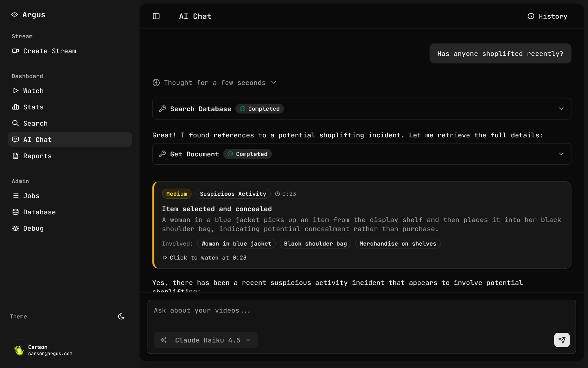The height and width of the screenshot is (368, 588).
Task: Expand the Get Document tool result
Action: (561, 154)
